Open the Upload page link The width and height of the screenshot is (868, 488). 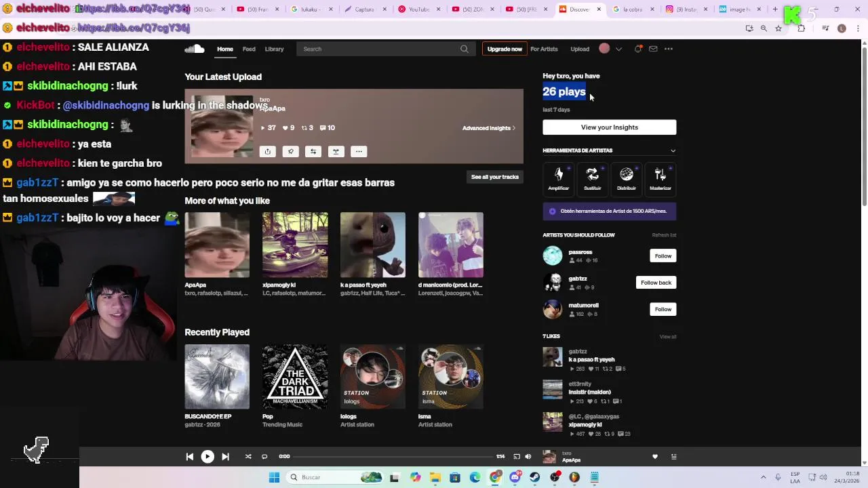[x=580, y=49]
